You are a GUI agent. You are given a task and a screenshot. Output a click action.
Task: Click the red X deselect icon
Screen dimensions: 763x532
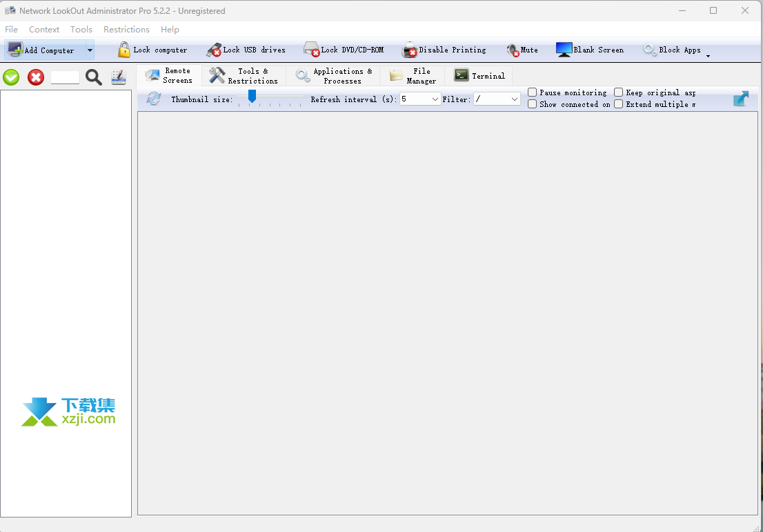coord(35,77)
